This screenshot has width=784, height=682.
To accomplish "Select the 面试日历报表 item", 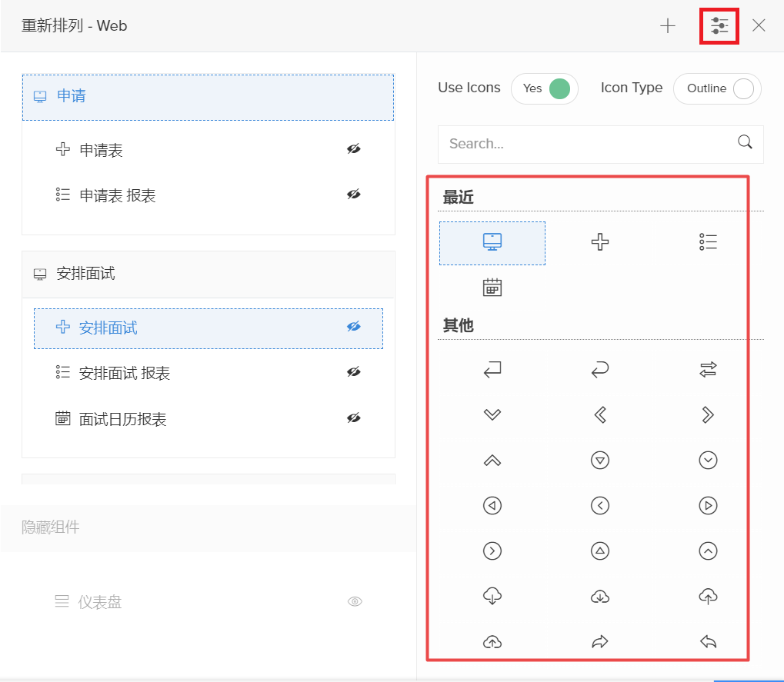I will click(x=123, y=419).
